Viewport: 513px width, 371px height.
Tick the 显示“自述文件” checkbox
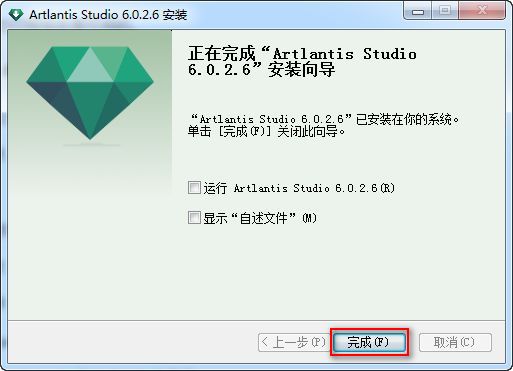tap(194, 218)
